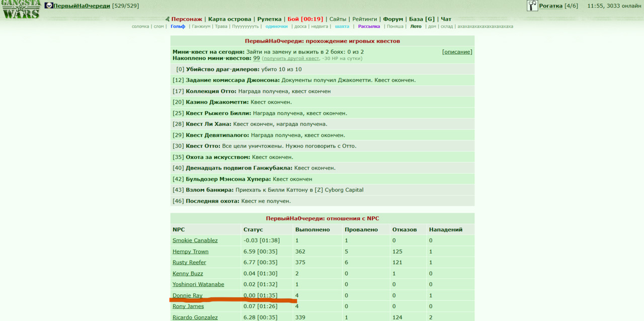Open Рулетка menu item

pos(269,19)
